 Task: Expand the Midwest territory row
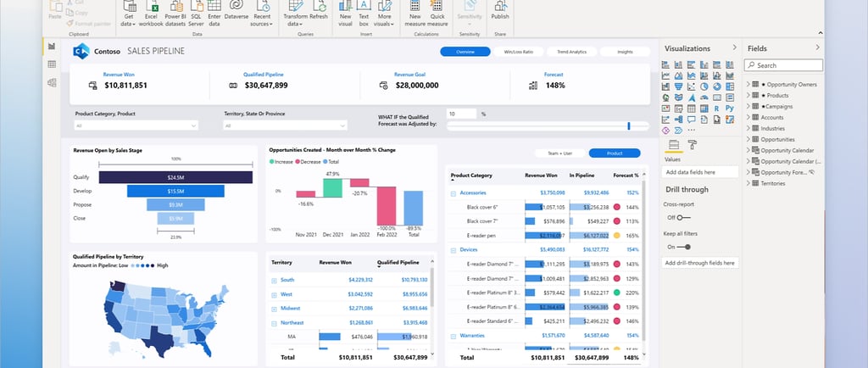(274, 309)
